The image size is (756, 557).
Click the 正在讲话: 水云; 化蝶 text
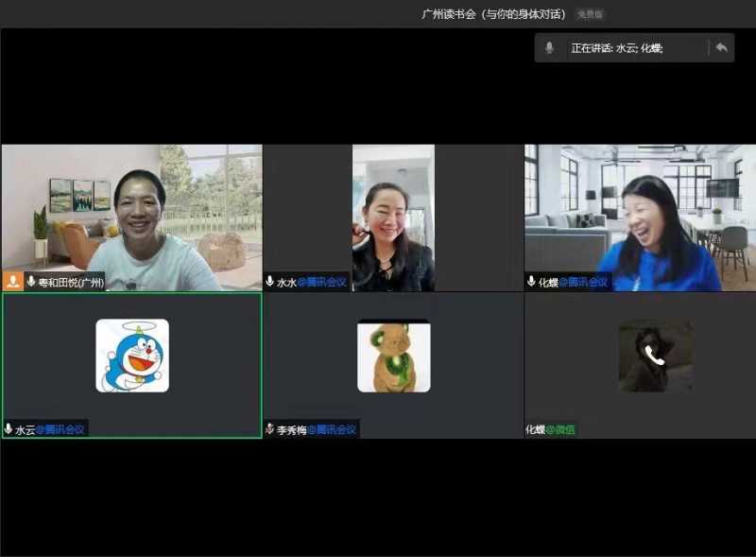[x=616, y=48]
